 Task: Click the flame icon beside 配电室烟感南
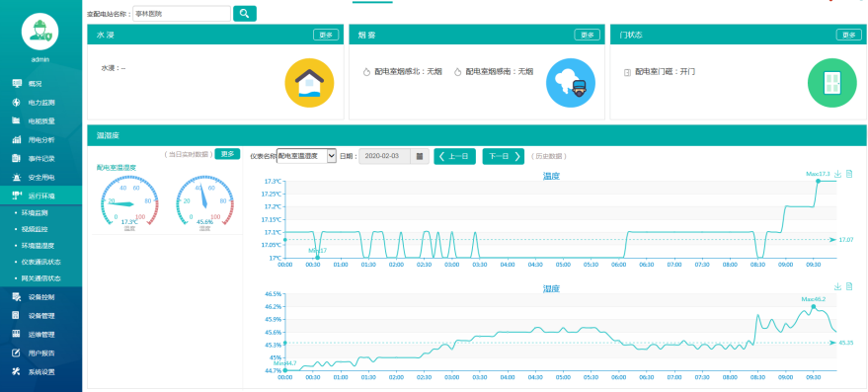pyautogui.click(x=458, y=72)
